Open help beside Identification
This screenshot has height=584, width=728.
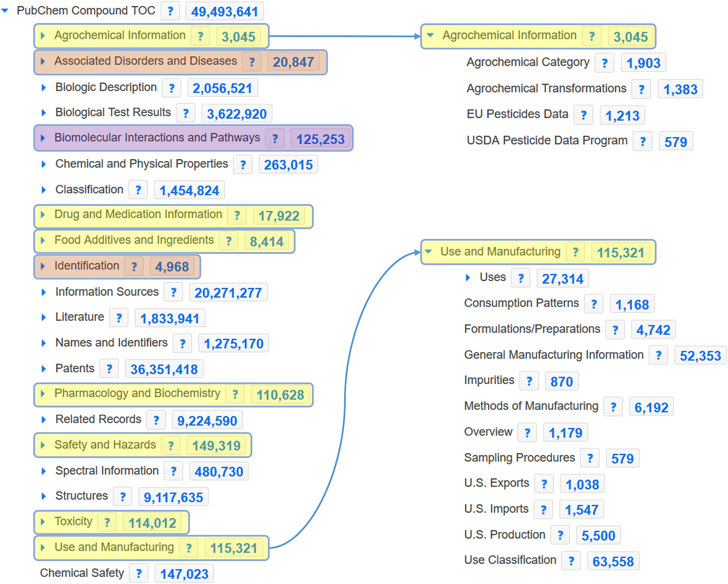pos(134,266)
